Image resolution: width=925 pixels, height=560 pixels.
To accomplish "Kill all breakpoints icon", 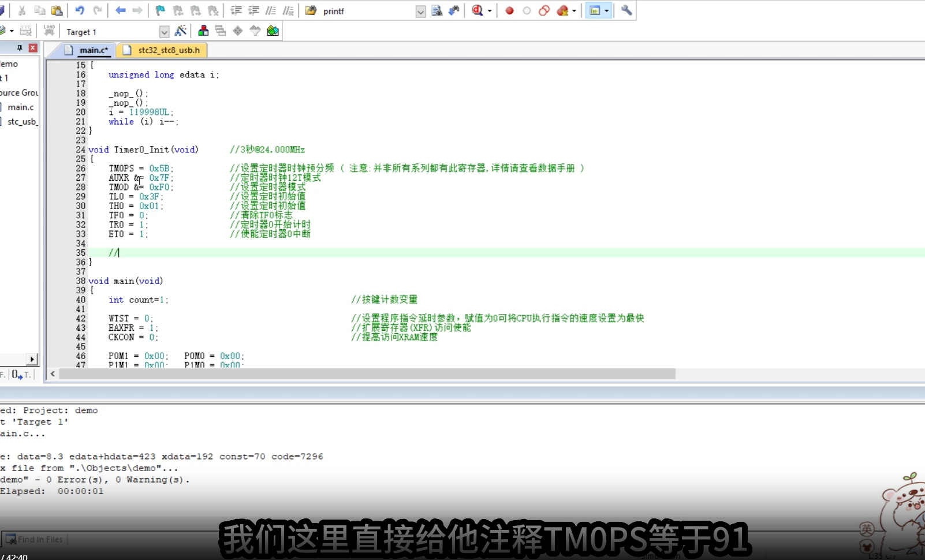I will click(562, 10).
